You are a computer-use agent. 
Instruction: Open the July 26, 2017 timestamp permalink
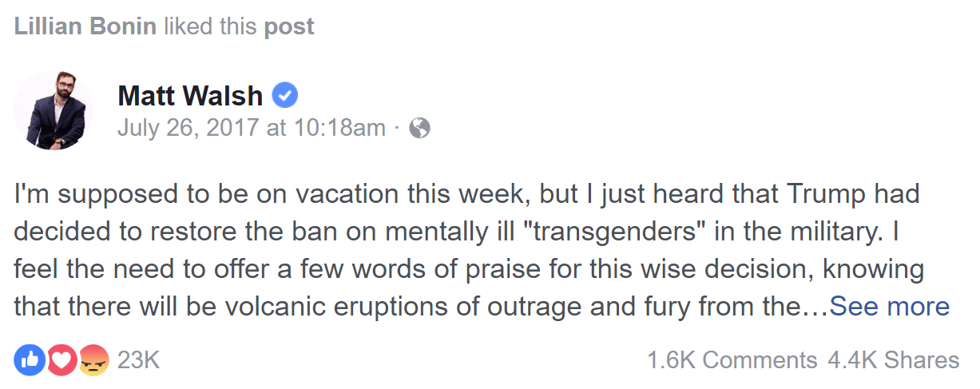click(x=252, y=128)
